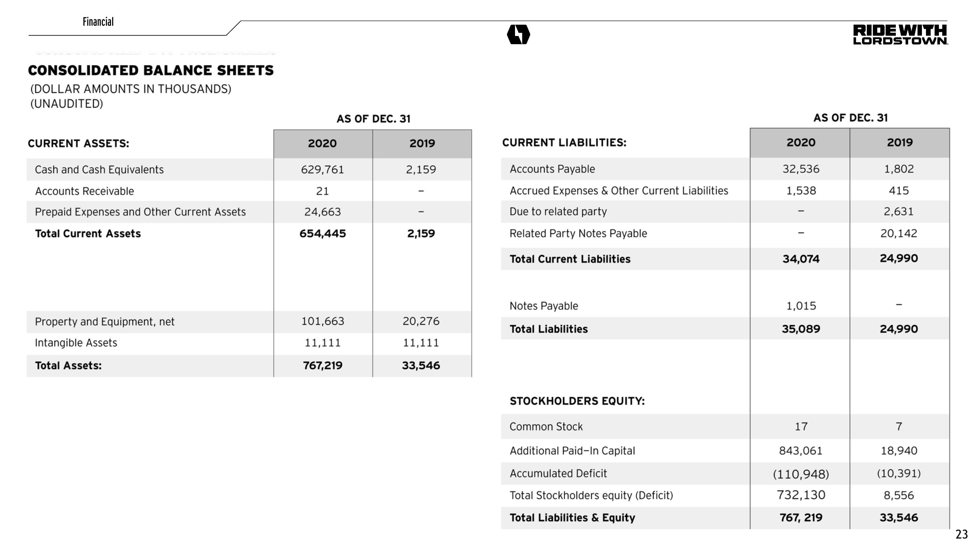The width and height of the screenshot is (980, 551).
Task: Click 'Accrued Expenses & Other Current Liabilities'
Action: coord(619,191)
